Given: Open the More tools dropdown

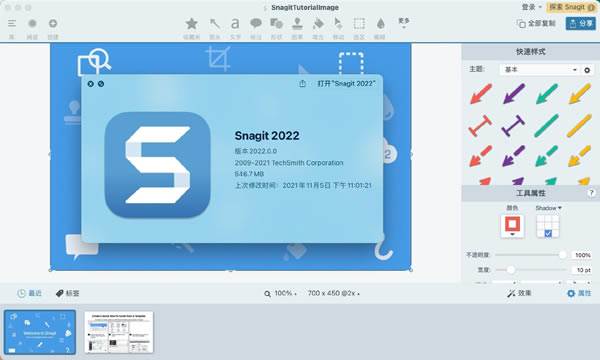Looking at the screenshot, I should tap(404, 22).
